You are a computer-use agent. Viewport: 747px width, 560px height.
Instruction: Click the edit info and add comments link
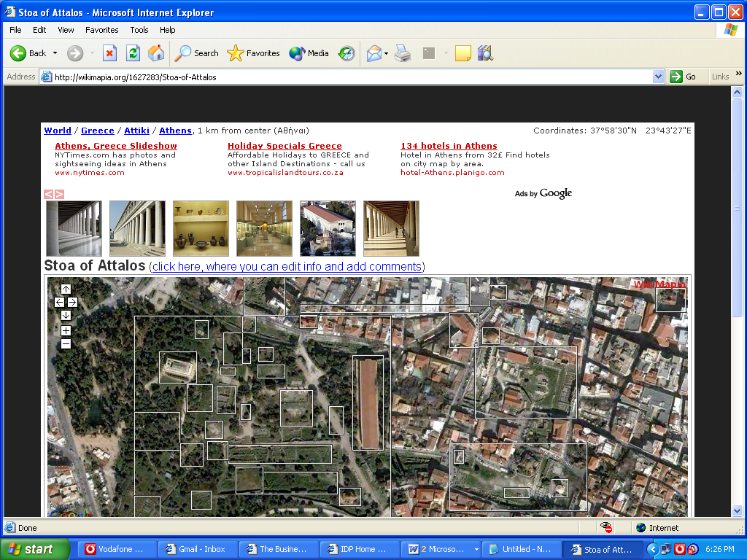(287, 267)
